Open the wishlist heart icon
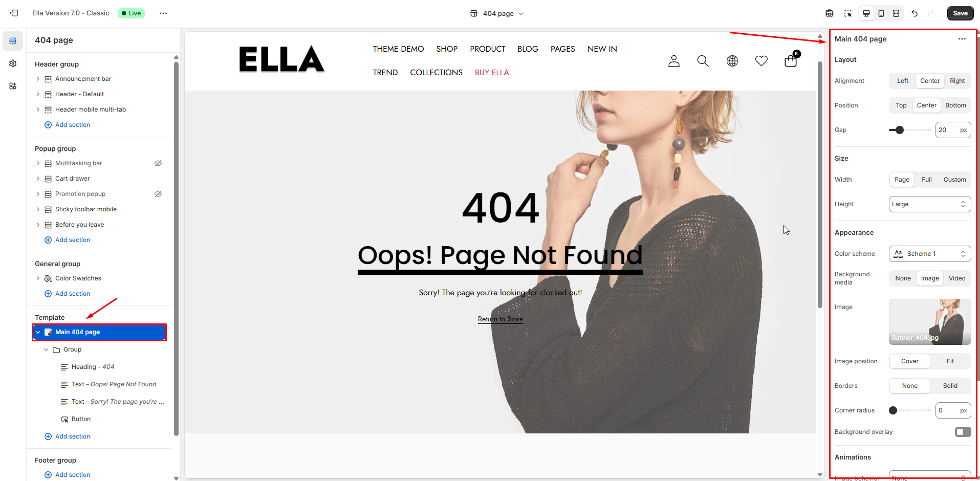Screen dimensions: 980x481 (x=761, y=61)
